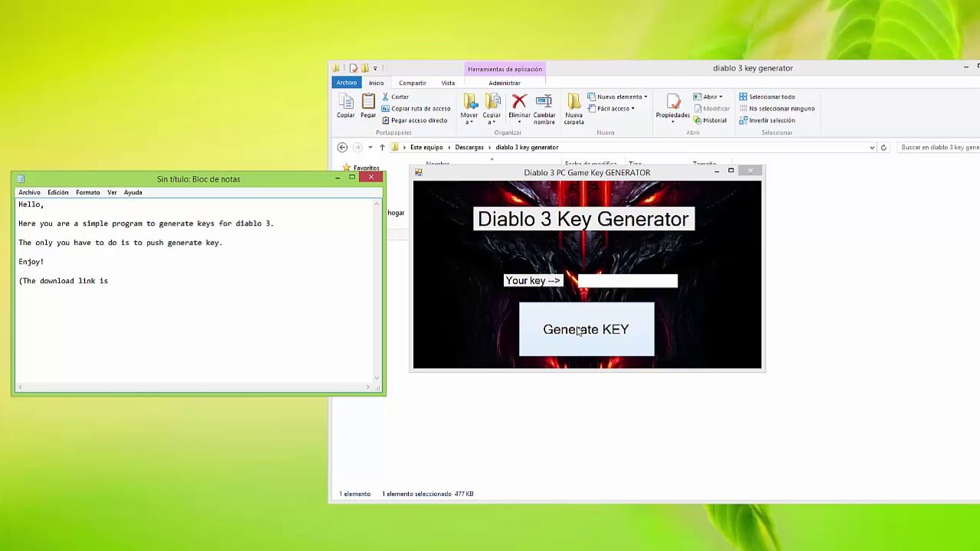Click Notepad's horizontal scrollbar left arrow
This screenshot has height=551, width=980.
20,387
